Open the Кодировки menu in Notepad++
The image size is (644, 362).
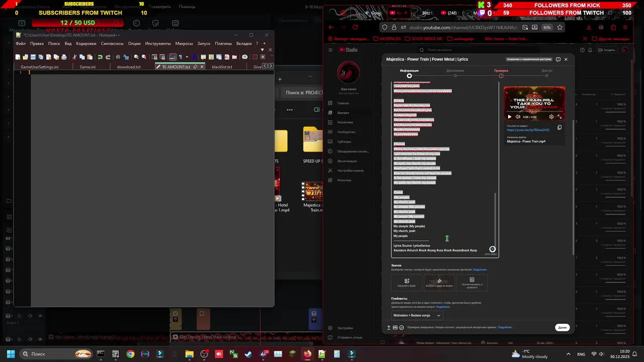pos(86,44)
